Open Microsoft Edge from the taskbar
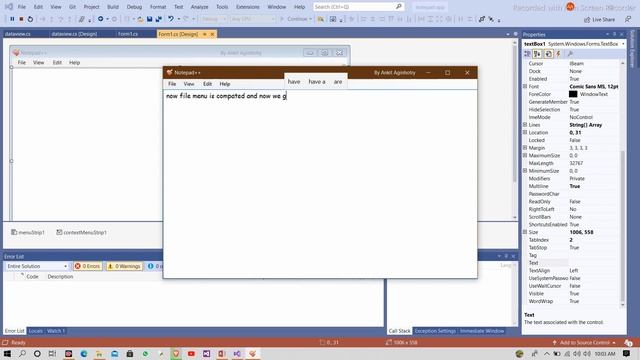This screenshot has height=360, width=640. pyautogui.click(x=84, y=353)
